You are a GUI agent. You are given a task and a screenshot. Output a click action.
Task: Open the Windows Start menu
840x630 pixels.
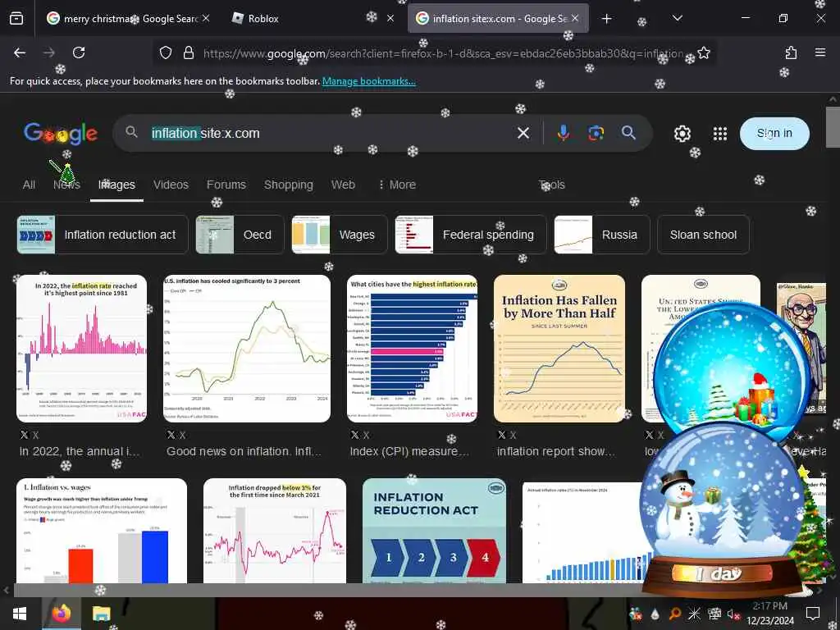[x=20, y=614]
